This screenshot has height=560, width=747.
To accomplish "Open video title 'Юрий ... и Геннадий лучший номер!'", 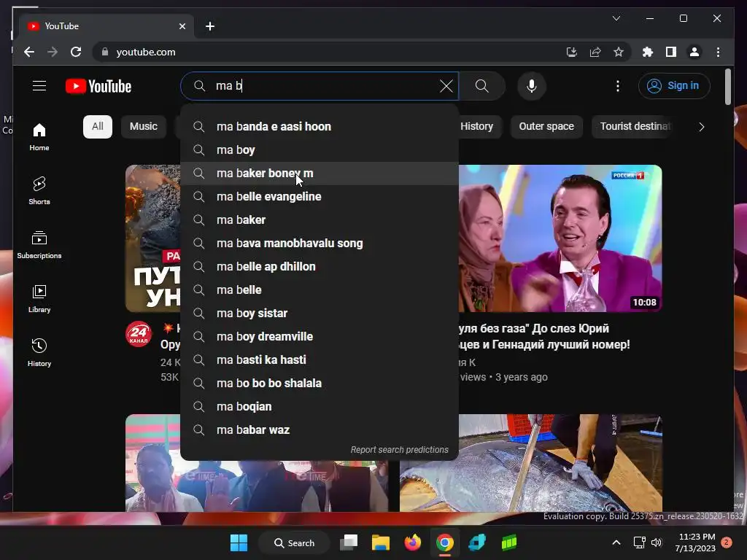I will (544, 336).
